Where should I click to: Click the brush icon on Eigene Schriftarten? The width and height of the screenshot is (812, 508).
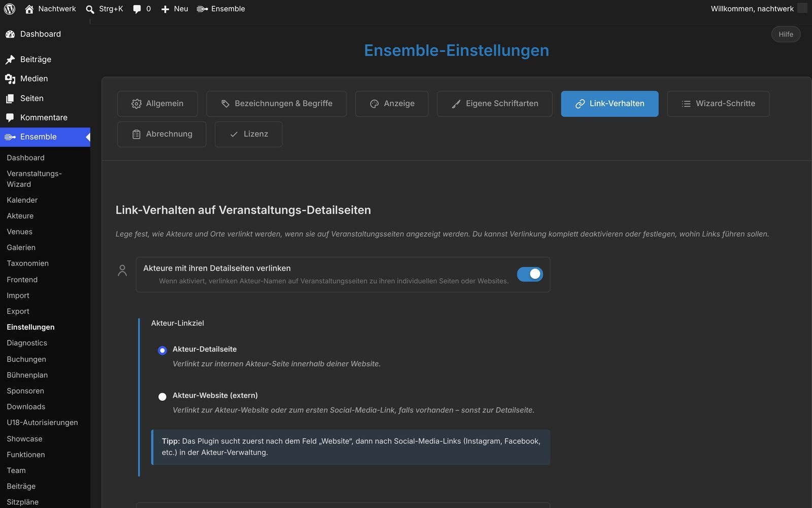point(456,104)
